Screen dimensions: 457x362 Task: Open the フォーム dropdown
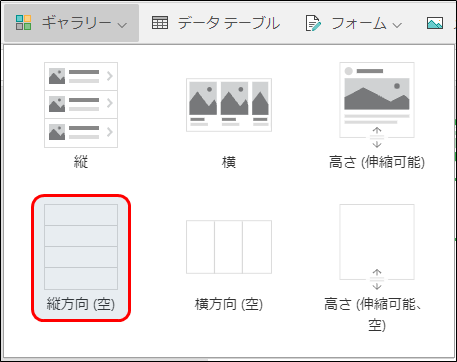[x=354, y=23]
